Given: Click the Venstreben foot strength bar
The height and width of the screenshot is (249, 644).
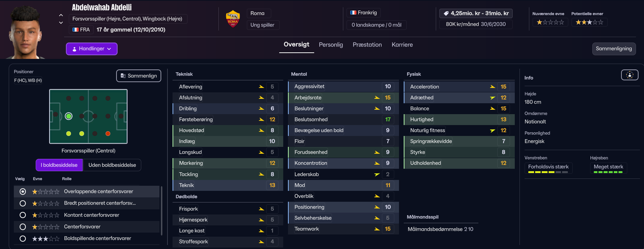Looking at the screenshot, I should [548, 172].
